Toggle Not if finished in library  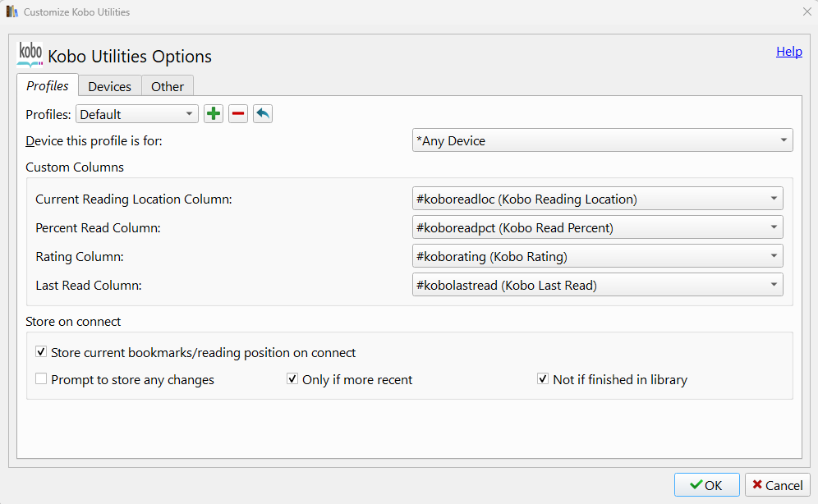click(543, 379)
